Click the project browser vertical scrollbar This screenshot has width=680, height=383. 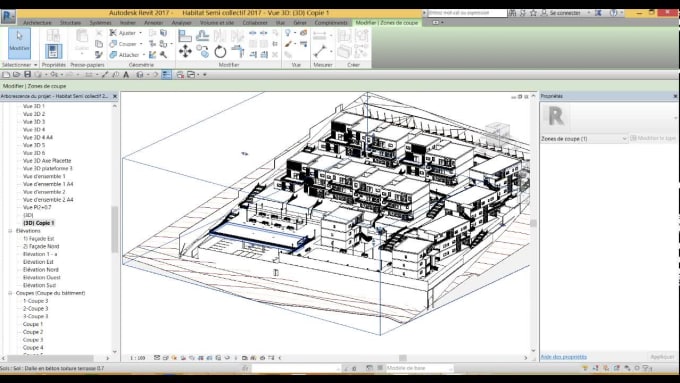click(114, 230)
